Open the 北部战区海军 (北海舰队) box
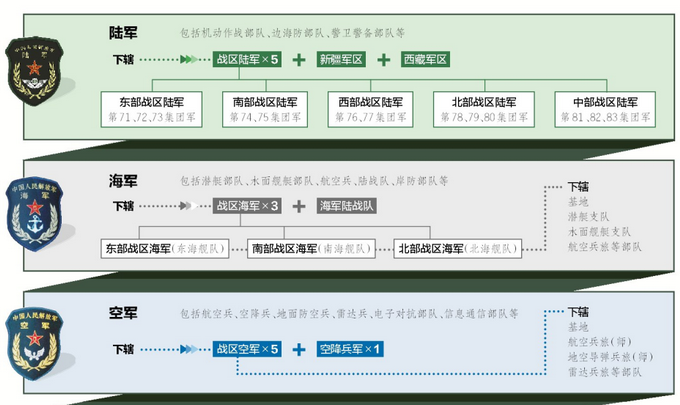The height and width of the screenshot is (405, 680). [461, 248]
